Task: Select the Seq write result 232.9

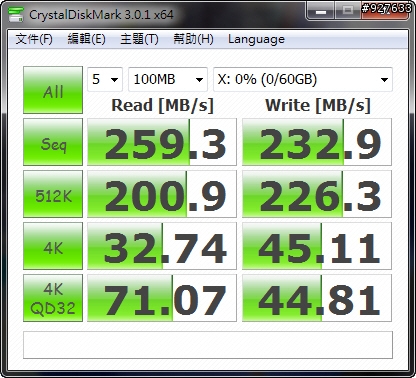Action: (x=317, y=142)
